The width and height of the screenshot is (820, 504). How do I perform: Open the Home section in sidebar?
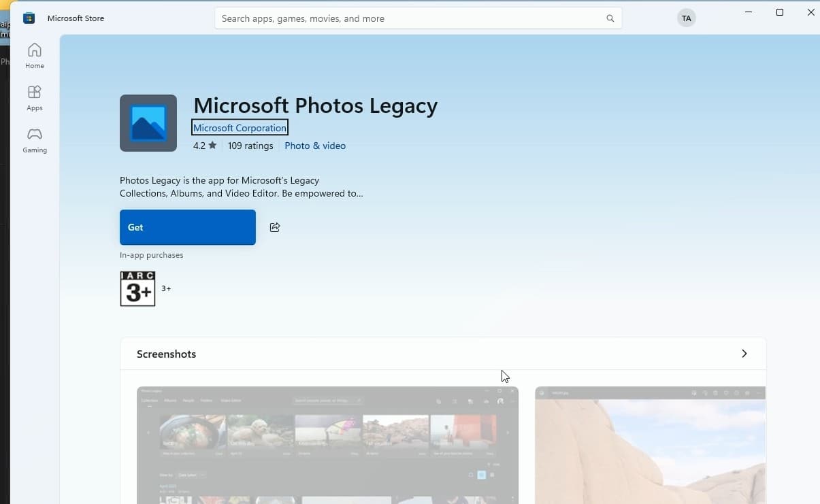35,56
